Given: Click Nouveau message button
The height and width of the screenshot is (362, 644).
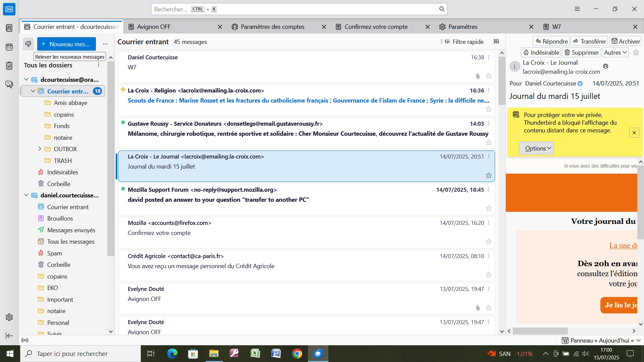Looking at the screenshot, I should [66, 44].
